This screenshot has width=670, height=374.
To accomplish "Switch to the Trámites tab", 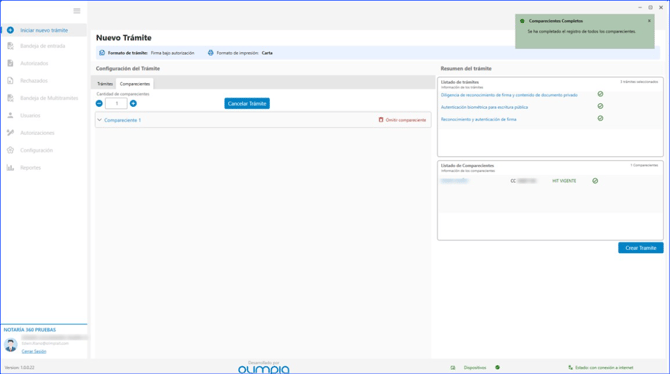I will tap(105, 84).
